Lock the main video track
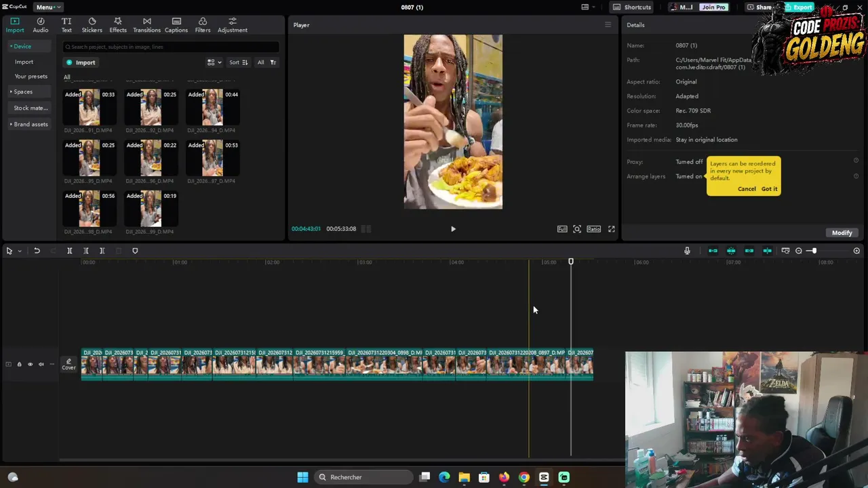This screenshot has height=488, width=868. pos(19,365)
